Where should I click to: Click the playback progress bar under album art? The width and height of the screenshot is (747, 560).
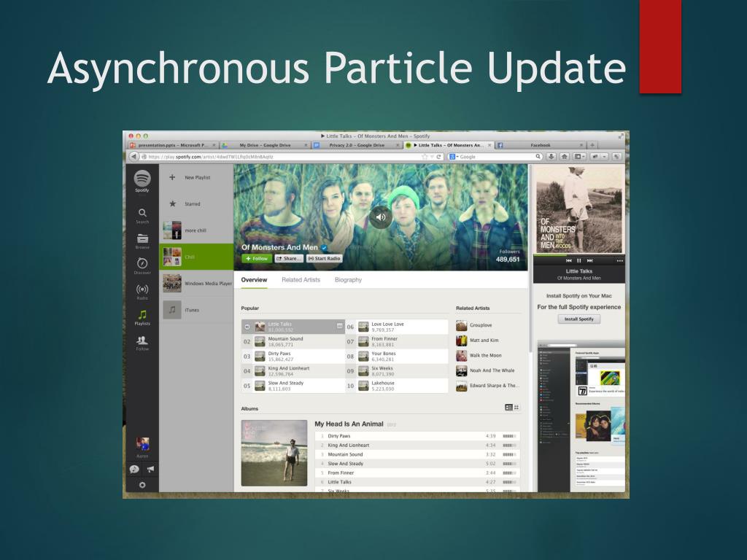(x=578, y=255)
